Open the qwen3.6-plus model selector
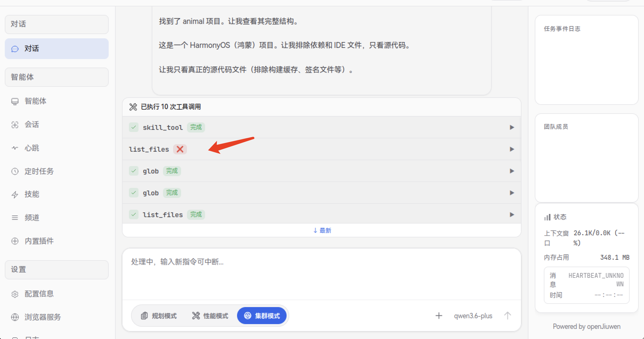The image size is (644, 339). click(x=473, y=316)
